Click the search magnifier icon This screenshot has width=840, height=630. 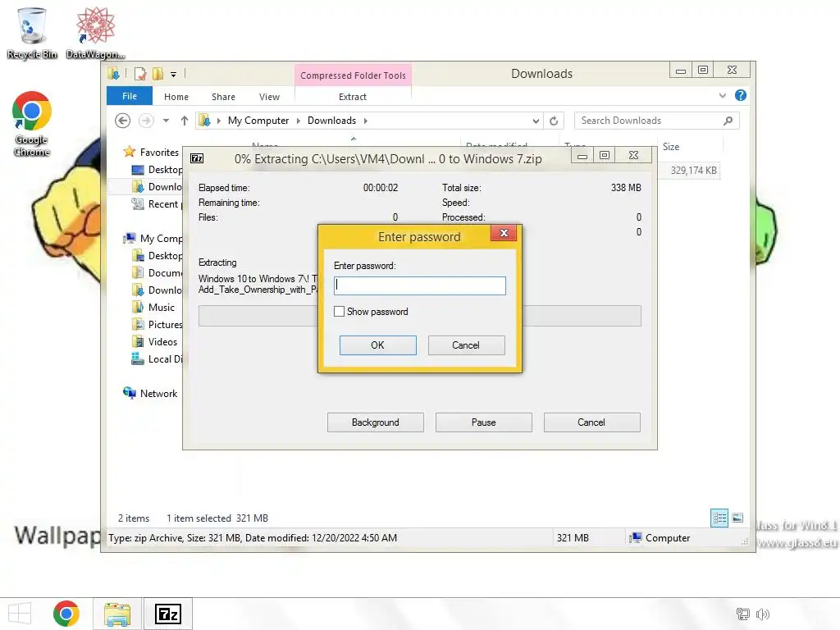(728, 121)
